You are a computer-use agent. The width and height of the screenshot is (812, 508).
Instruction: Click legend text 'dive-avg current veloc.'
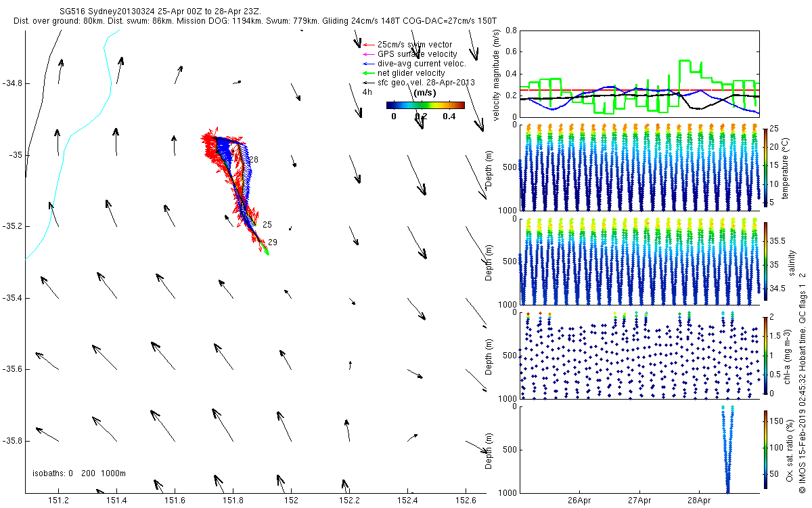point(422,64)
